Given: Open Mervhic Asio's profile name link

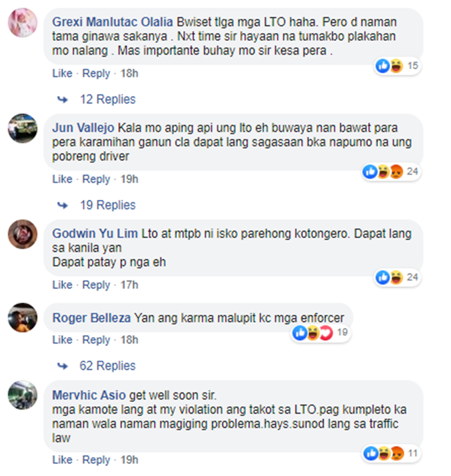Looking at the screenshot, I should pyautogui.click(x=89, y=395).
